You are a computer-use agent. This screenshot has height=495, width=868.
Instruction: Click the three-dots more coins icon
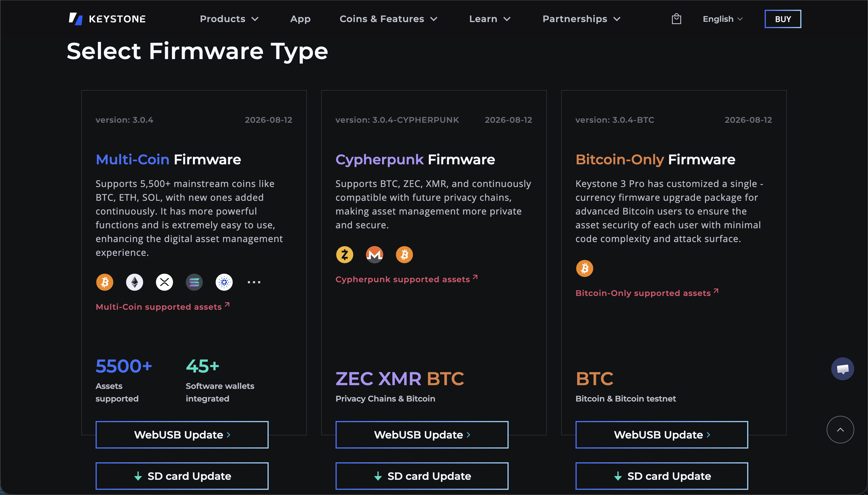(254, 282)
